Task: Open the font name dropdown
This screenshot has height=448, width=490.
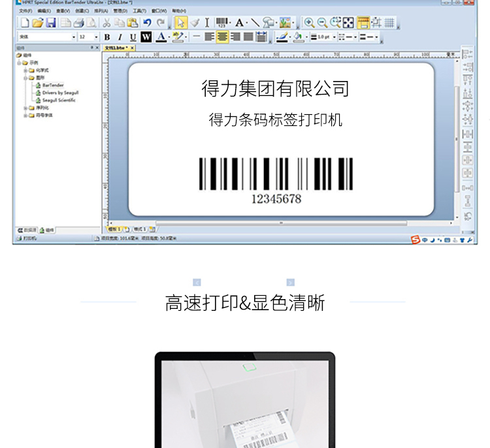Action: point(73,37)
